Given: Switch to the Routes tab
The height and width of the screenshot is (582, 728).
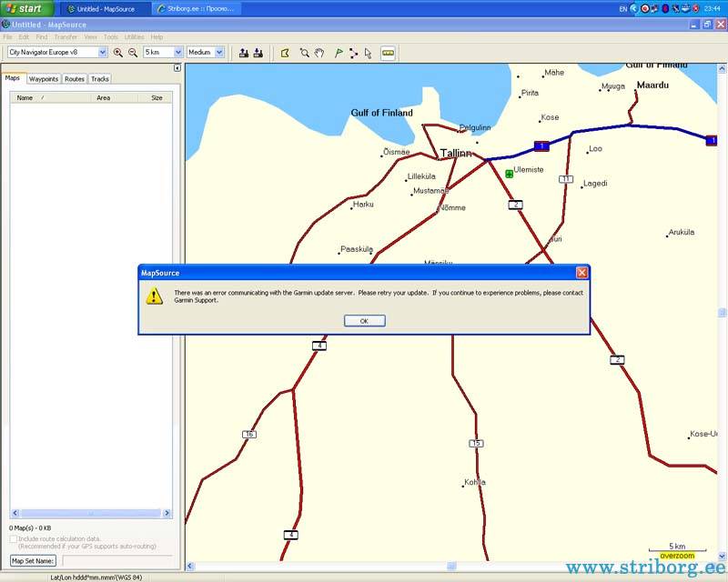Looking at the screenshot, I should click(75, 79).
